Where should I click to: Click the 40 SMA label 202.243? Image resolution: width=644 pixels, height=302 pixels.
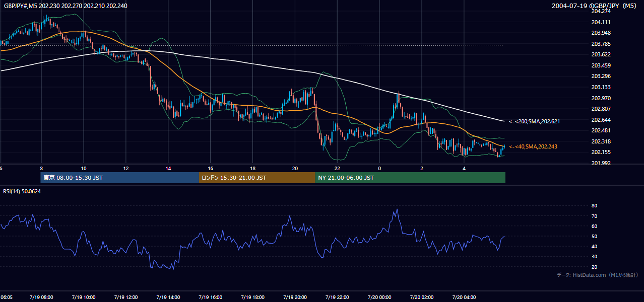click(x=534, y=146)
